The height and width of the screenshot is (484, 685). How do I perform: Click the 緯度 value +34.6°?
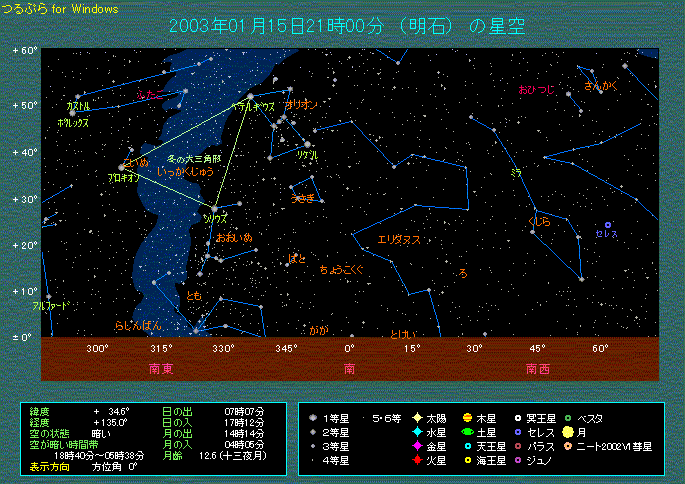tap(111, 411)
